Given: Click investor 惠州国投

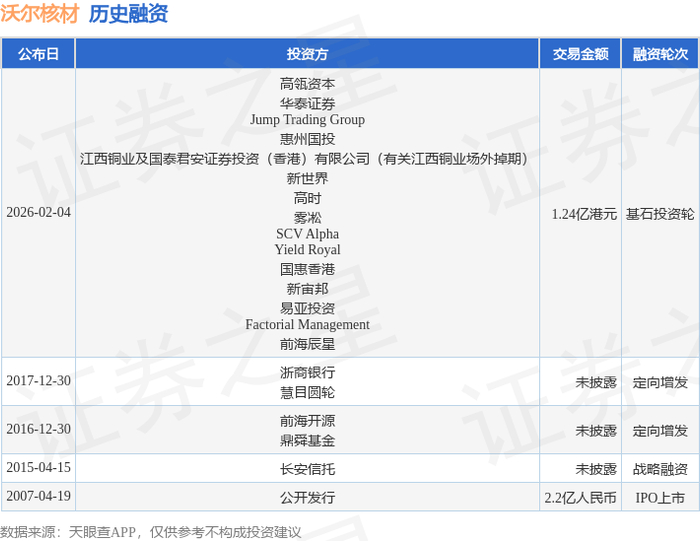Looking at the screenshot, I should pyautogui.click(x=307, y=139).
